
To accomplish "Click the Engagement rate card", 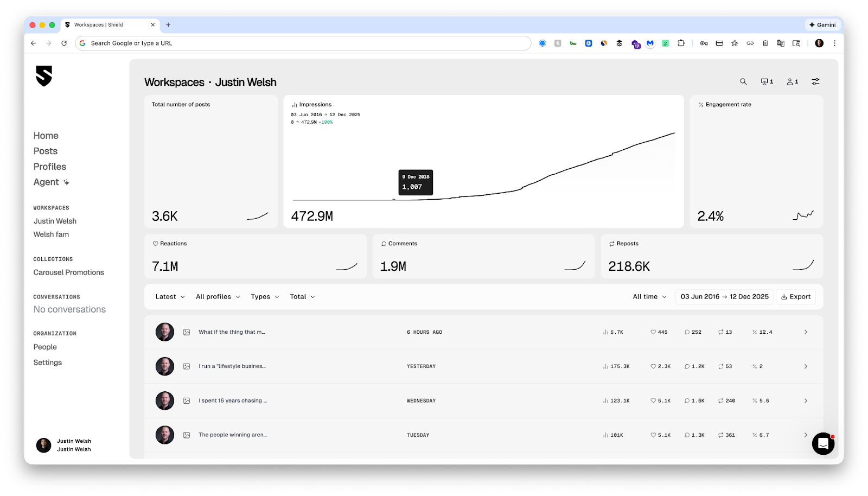I will pyautogui.click(x=756, y=161).
